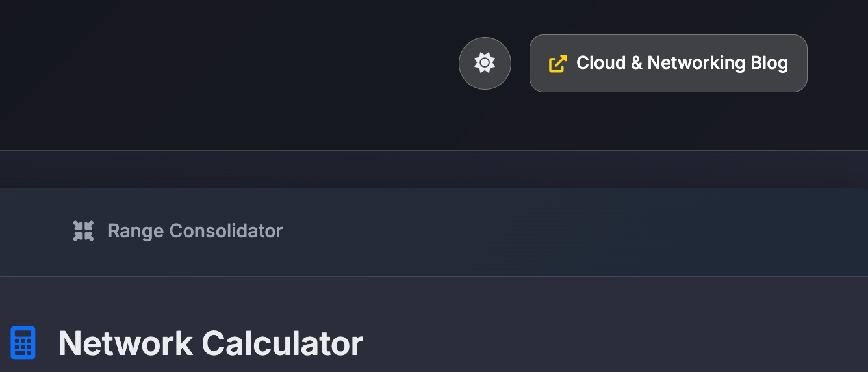The height and width of the screenshot is (372, 868).
Task: Toggle the light/dark theme sun button
Action: [x=485, y=63]
